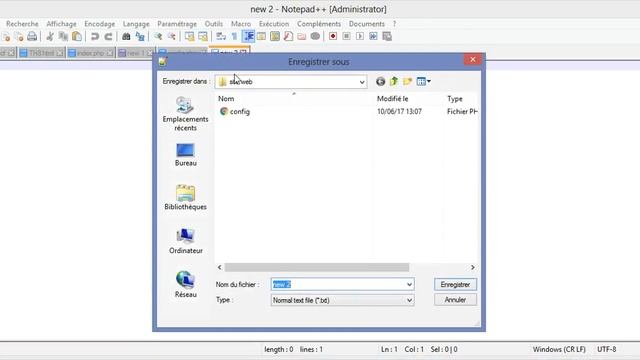The width and height of the screenshot is (640, 360).
Task: Click the Redo arrow icon
Action: [x=108, y=37]
